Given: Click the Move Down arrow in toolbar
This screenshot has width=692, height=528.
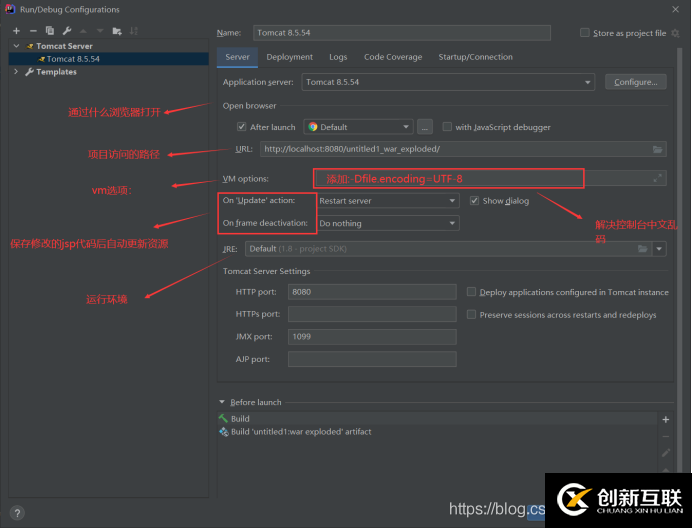Looking at the screenshot, I should (x=100, y=31).
